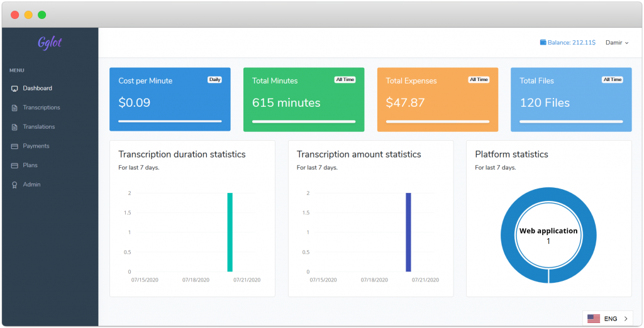Click the Translations document icon
The width and height of the screenshot is (644, 328).
coord(14,127)
